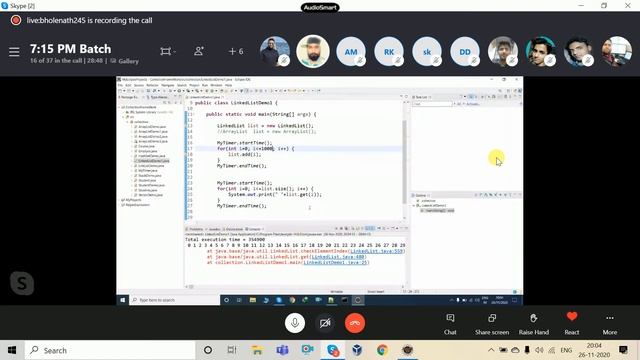
Task: Add people to the call
Action: click(x=199, y=51)
